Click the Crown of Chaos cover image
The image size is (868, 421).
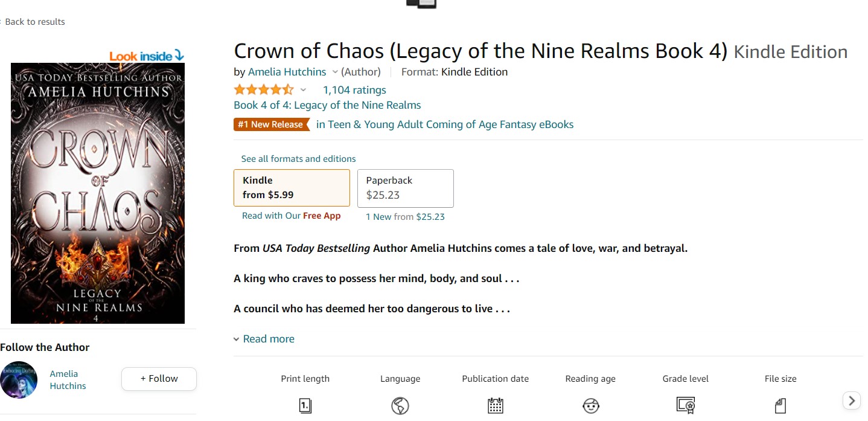pos(98,193)
